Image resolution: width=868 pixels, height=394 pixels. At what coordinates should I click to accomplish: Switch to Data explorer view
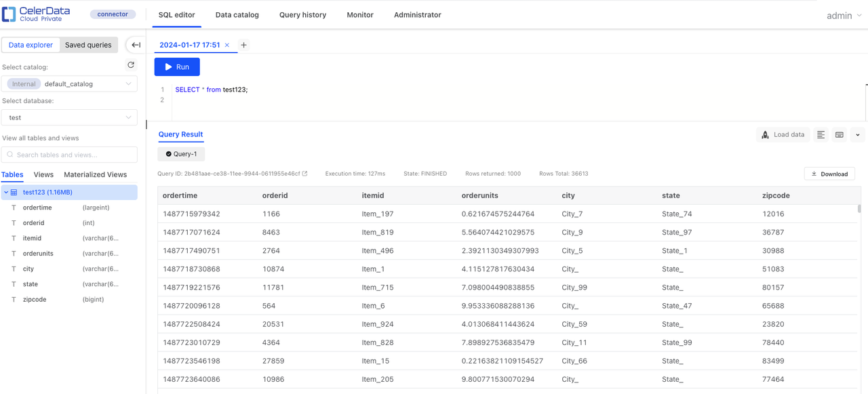point(31,45)
